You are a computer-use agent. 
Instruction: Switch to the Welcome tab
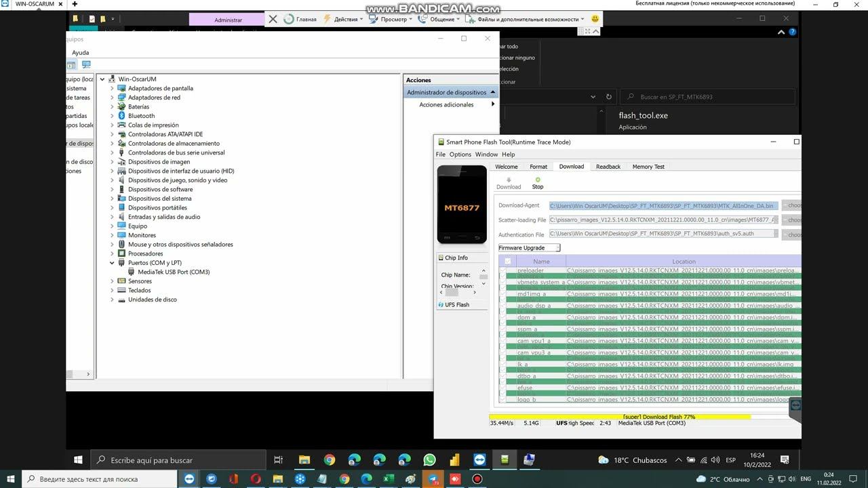[507, 167]
